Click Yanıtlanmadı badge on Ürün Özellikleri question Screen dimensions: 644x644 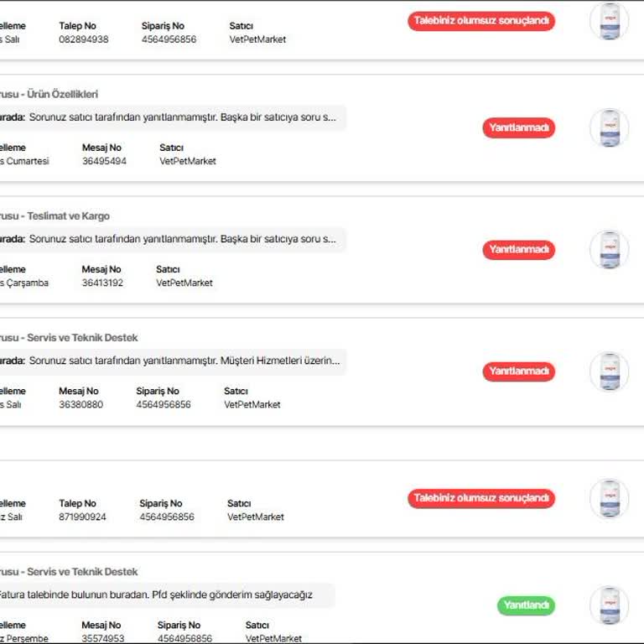coord(518,128)
